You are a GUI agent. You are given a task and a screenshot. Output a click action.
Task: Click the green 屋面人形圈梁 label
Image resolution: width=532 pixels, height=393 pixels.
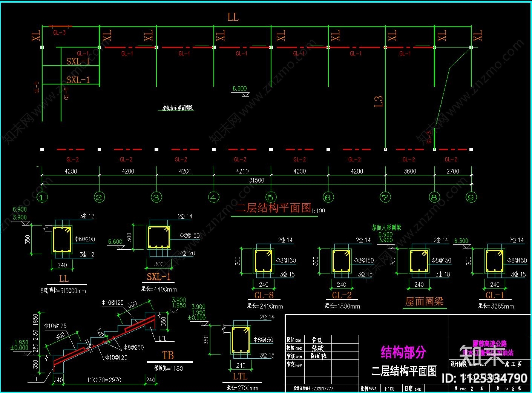386,227
